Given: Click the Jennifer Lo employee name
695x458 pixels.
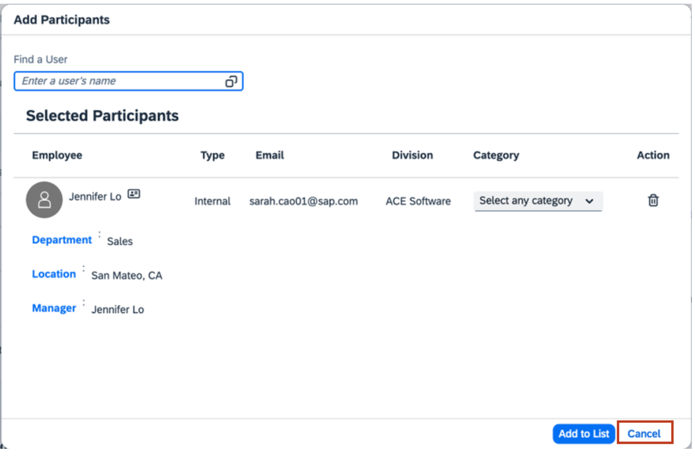Looking at the screenshot, I should coord(95,197).
